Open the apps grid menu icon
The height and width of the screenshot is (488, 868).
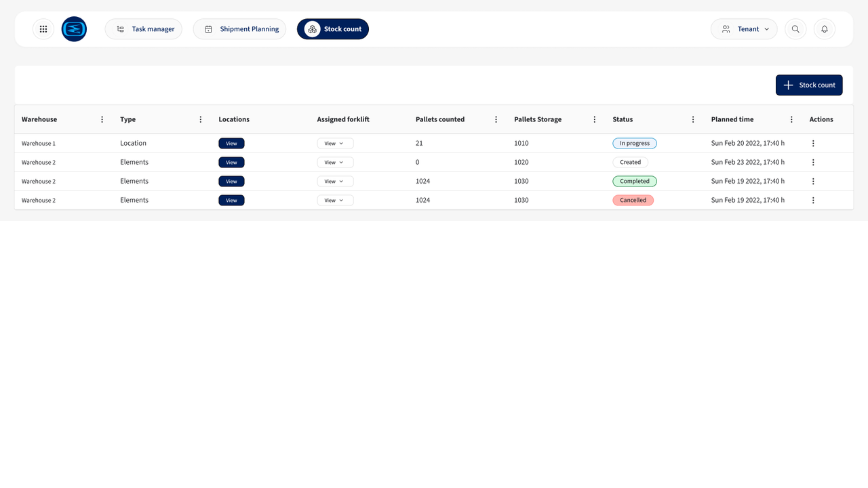pos(43,29)
